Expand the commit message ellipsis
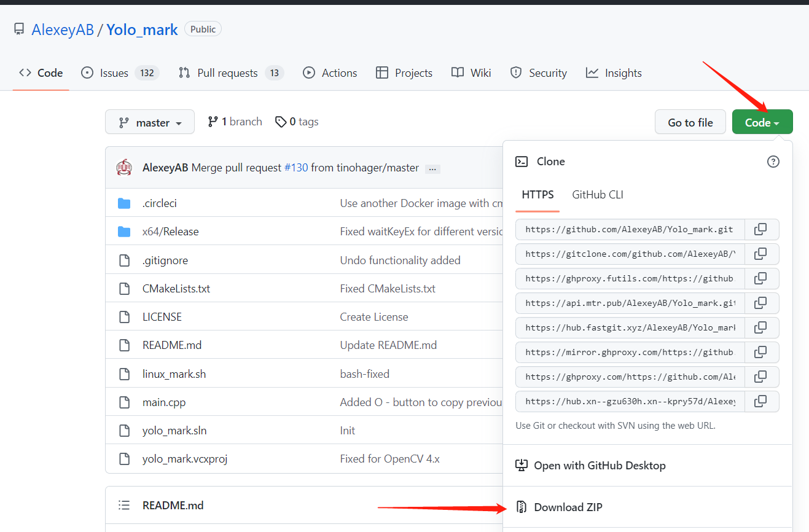This screenshot has height=532, width=809. click(x=432, y=168)
